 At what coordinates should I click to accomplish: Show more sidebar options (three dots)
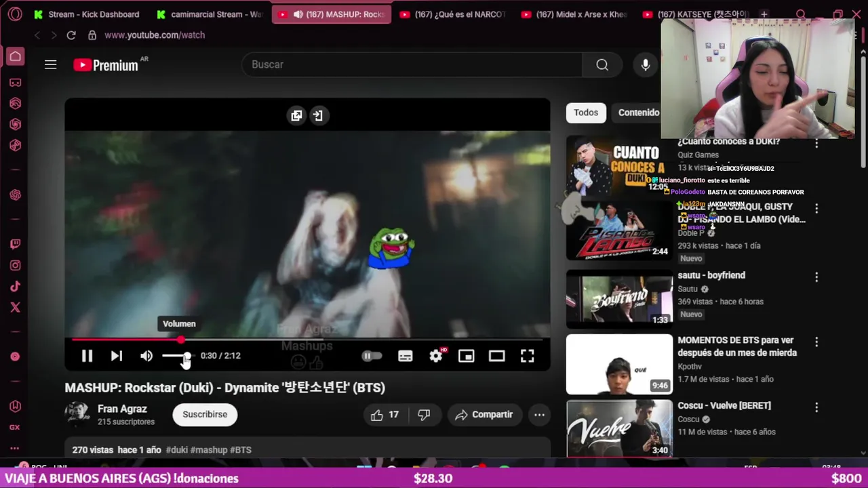(15, 448)
